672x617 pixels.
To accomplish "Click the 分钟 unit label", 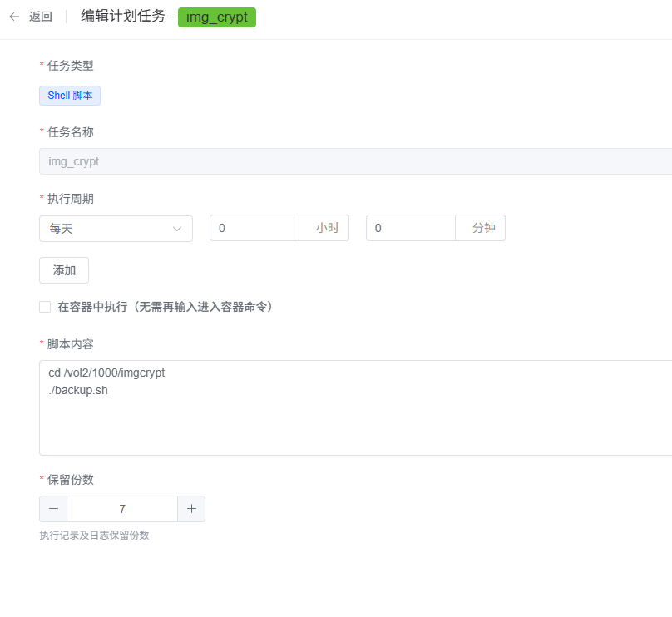I will [x=484, y=228].
